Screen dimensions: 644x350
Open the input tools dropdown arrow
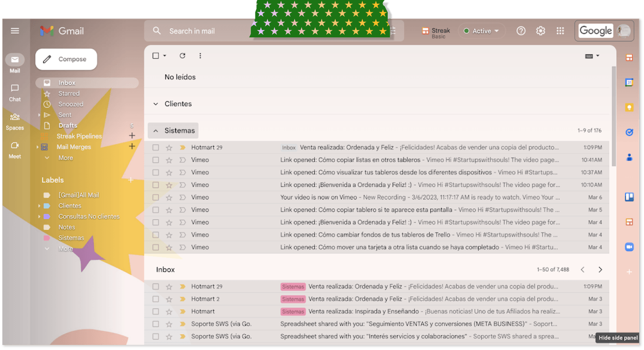click(598, 56)
